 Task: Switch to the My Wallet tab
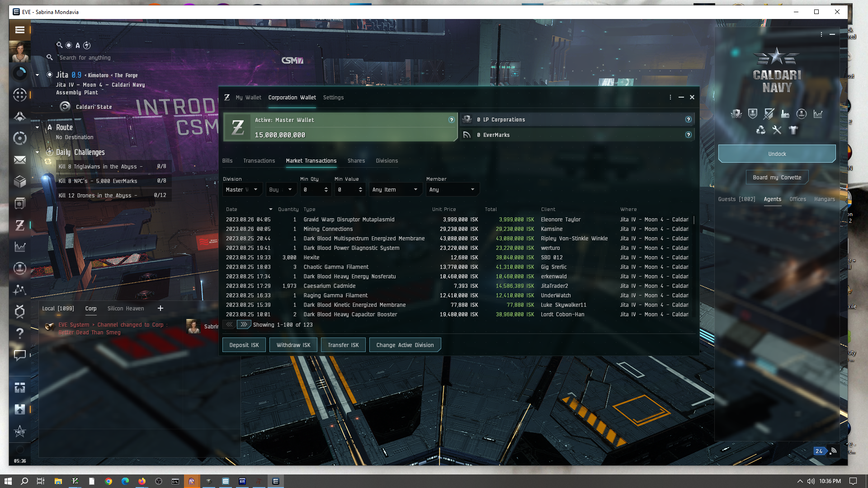pos(248,98)
